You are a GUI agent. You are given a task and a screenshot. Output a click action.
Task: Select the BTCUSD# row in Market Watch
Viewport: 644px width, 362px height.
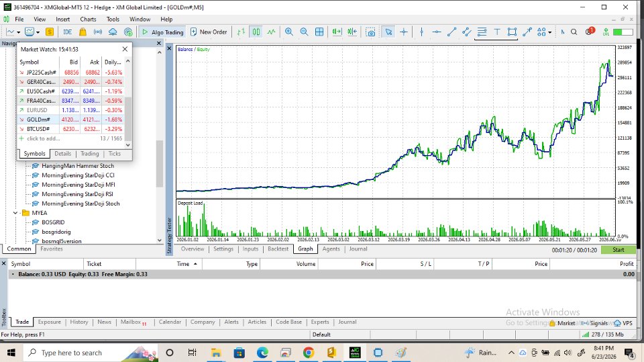tap(71, 129)
